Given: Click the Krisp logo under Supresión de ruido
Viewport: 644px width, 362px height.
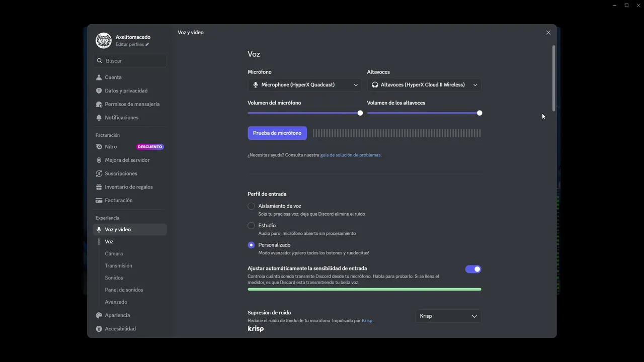Looking at the screenshot, I should tap(256, 329).
